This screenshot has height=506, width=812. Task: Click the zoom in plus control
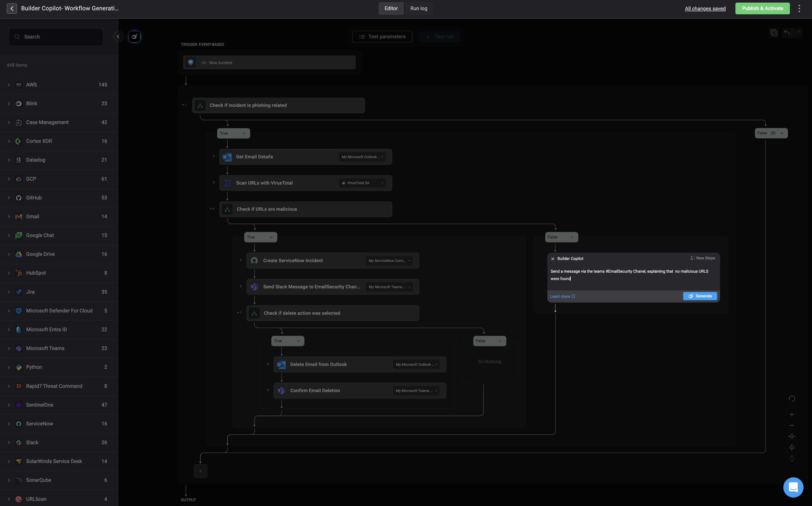point(792,415)
